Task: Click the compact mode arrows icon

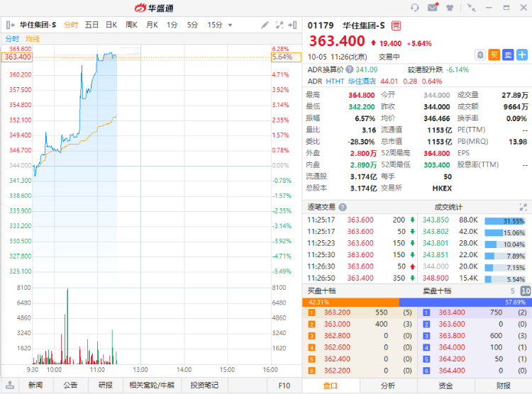Action: coord(471,8)
